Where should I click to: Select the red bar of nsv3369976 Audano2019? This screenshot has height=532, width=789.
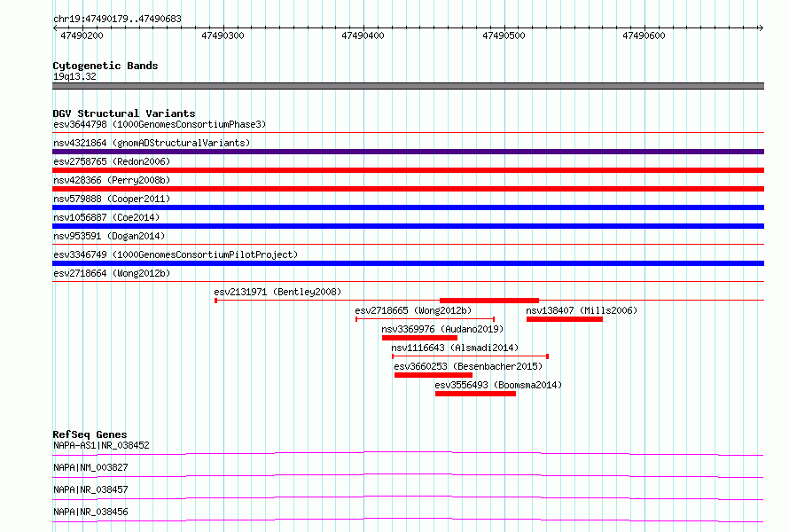(x=419, y=338)
